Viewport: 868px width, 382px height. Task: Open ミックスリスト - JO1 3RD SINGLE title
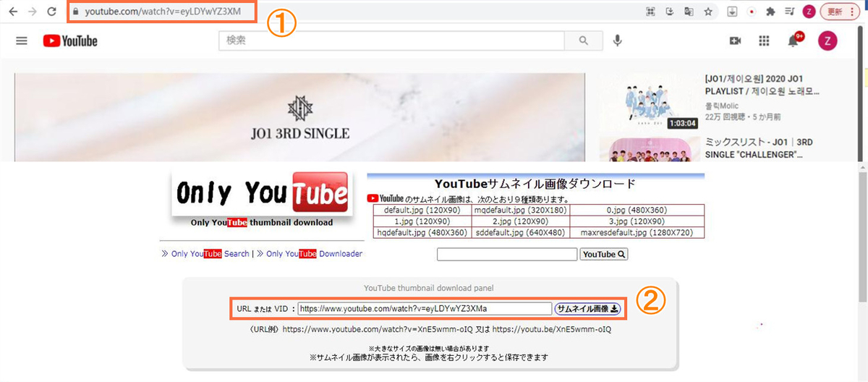tap(759, 149)
